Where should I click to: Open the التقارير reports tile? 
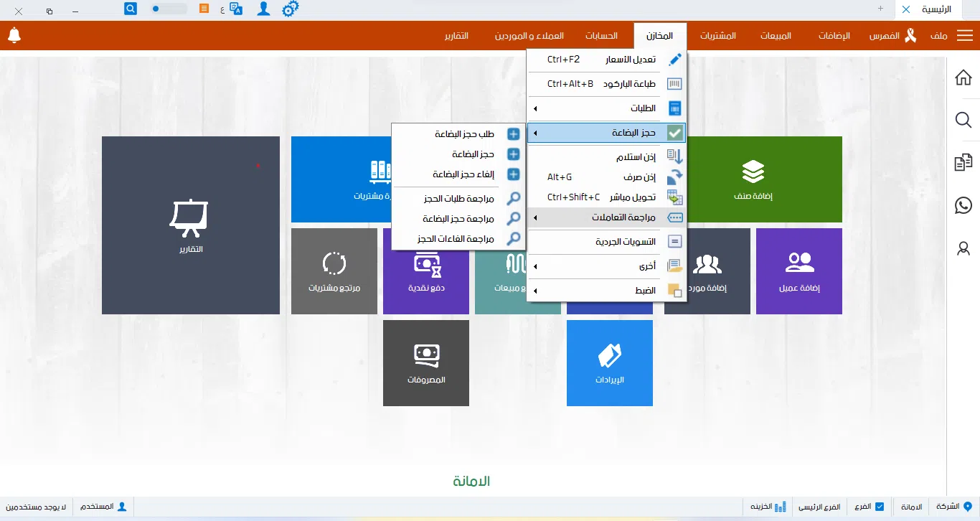click(190, 225)
